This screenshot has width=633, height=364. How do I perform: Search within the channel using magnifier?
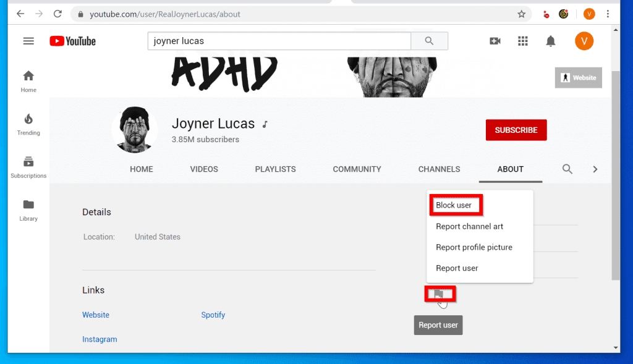pos(567,169)
